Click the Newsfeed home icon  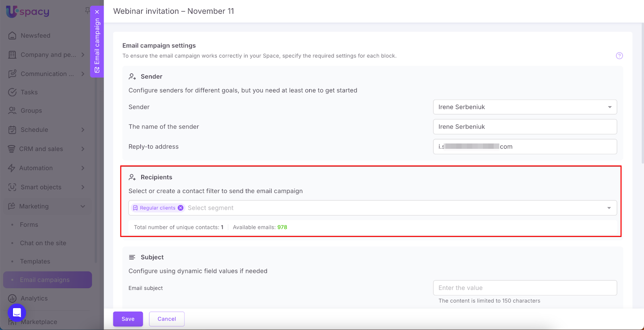click(x=12, y=36)
